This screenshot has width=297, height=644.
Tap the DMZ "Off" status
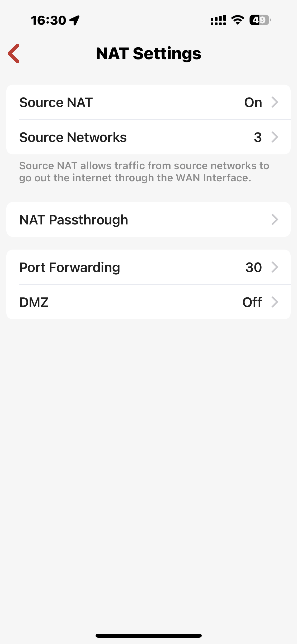pyautogui.click(x=252, y=302)
